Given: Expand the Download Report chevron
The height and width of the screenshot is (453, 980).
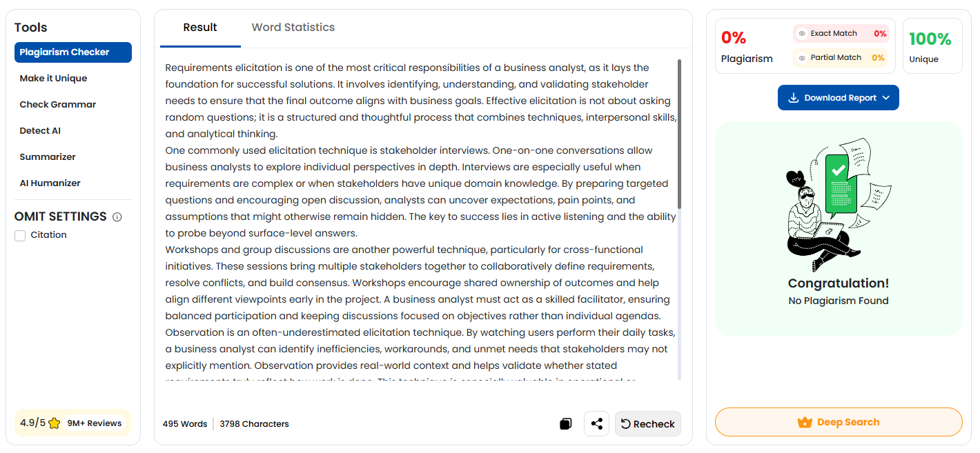Looking at the screenshot, I should 886,98.
